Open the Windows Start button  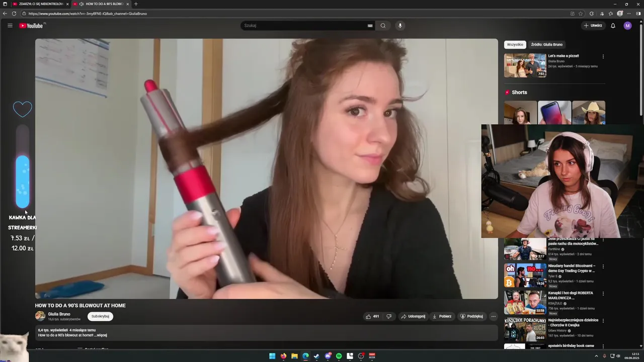(272, 356)
